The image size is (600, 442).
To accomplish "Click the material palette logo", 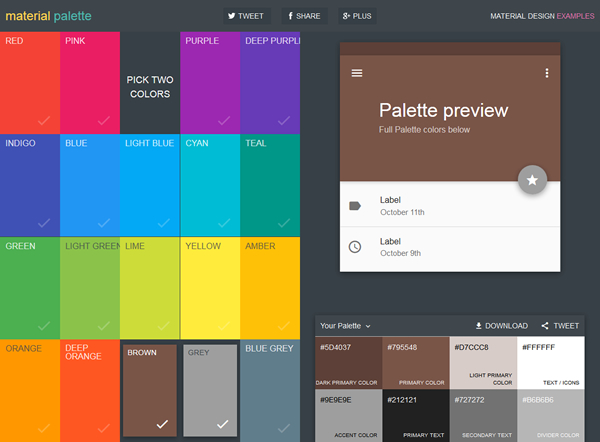I will (x=48, y=16).
